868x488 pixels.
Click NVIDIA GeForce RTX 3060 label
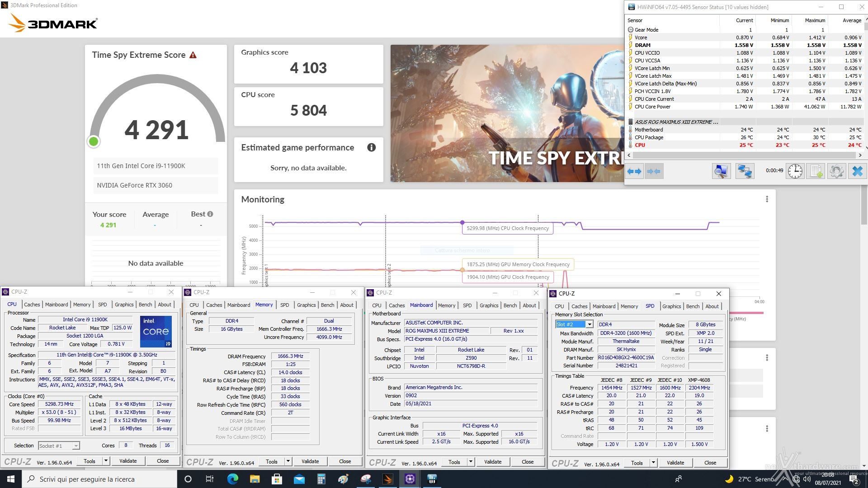point(134,185)
